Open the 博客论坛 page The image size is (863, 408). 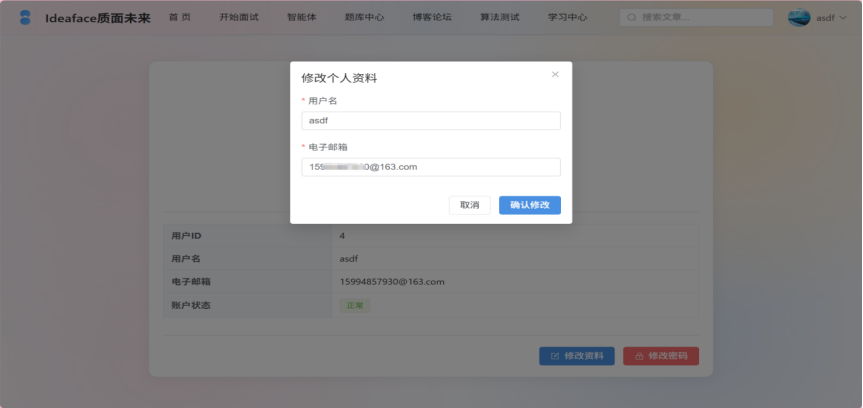pyautogui.click(x=432, y=18)
